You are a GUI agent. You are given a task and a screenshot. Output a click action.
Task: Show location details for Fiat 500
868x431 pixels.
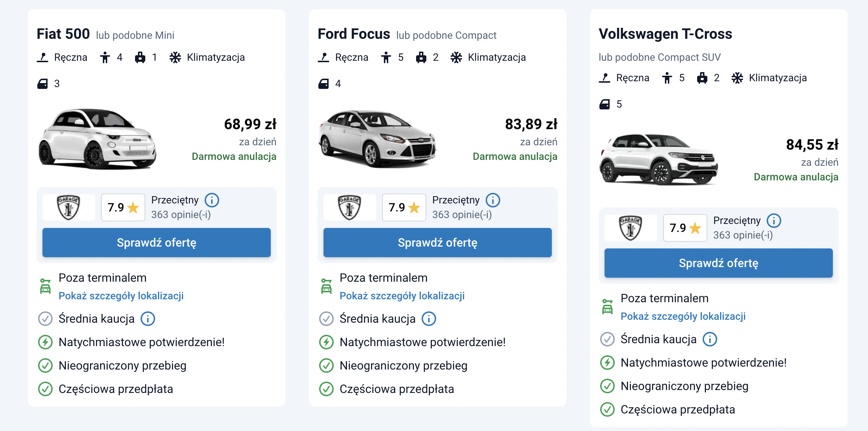tap(121, 296)
